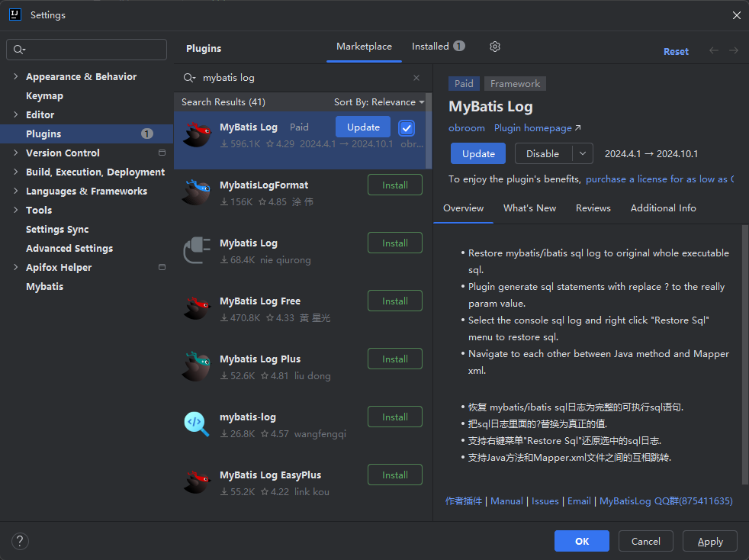Open the plugins gear settings icon
The width and height of the screenshot is (749, 560).
pos(495,47)
